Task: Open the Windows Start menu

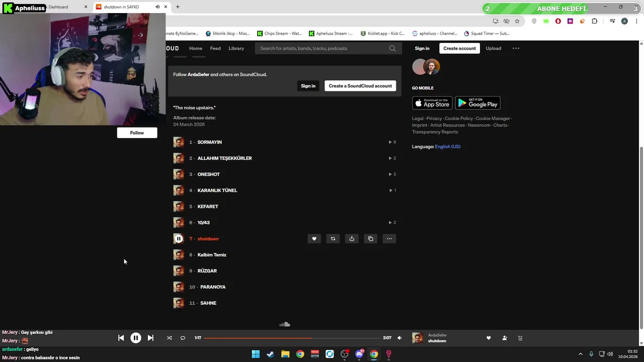Action: click(x=256, y=354)
